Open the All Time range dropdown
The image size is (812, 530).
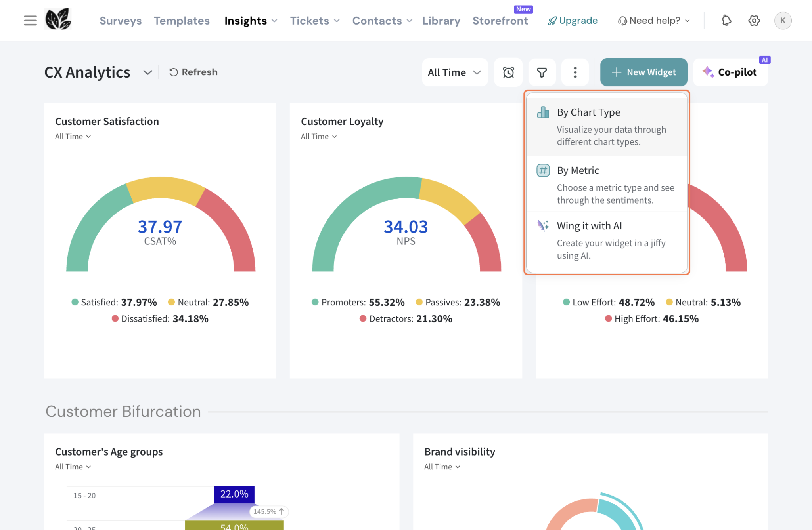454,72
